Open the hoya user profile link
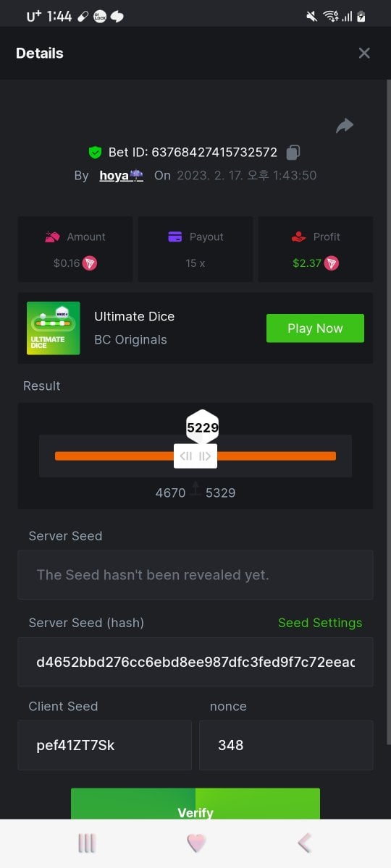This screenshot has width=391, height=868. [121, 175]
